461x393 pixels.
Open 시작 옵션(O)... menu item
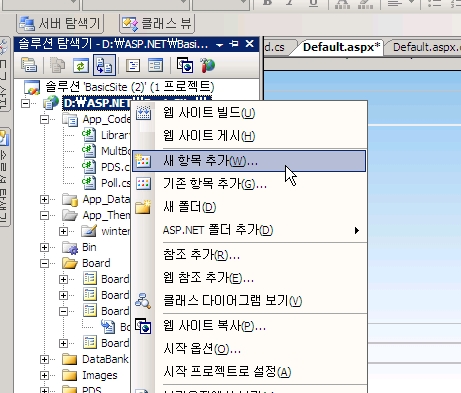point(249,349)
